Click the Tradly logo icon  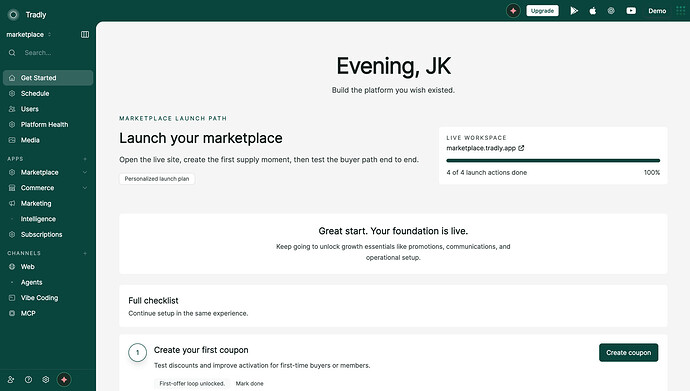[x=13, y=15]
